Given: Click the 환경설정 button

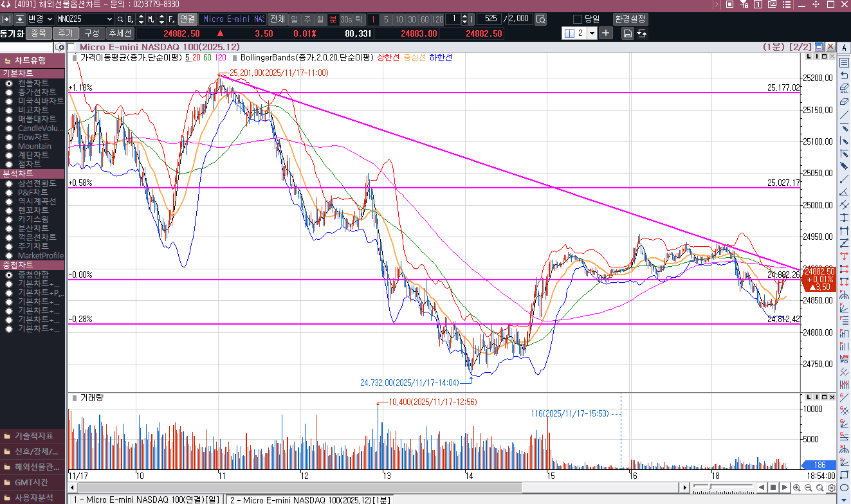Looking at the screenshot, I should [x=630, y=19].
